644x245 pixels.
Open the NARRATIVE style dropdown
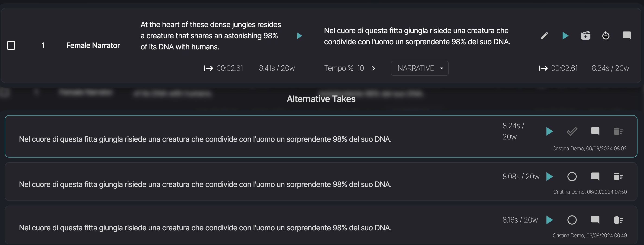[x=419, y=68]
